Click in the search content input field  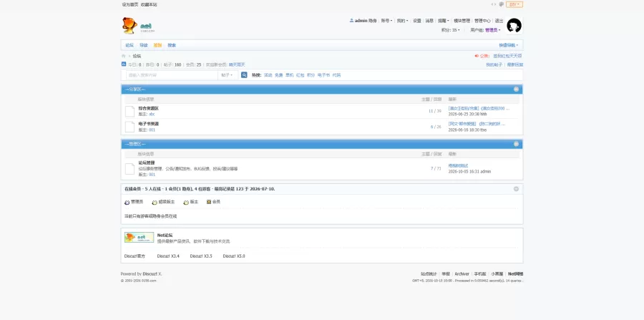point(172,75)
